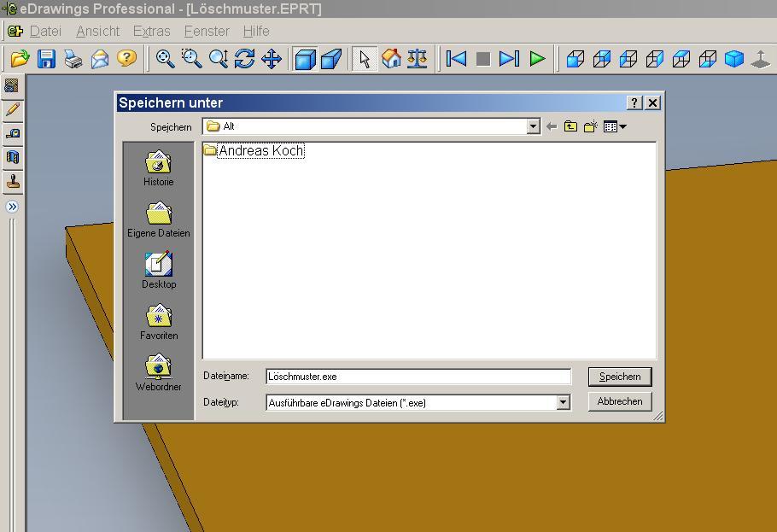The height and width of the screenshot is (532, 777).
Task: Click the Send email envelope icon
Action: [x=100, y=59]
